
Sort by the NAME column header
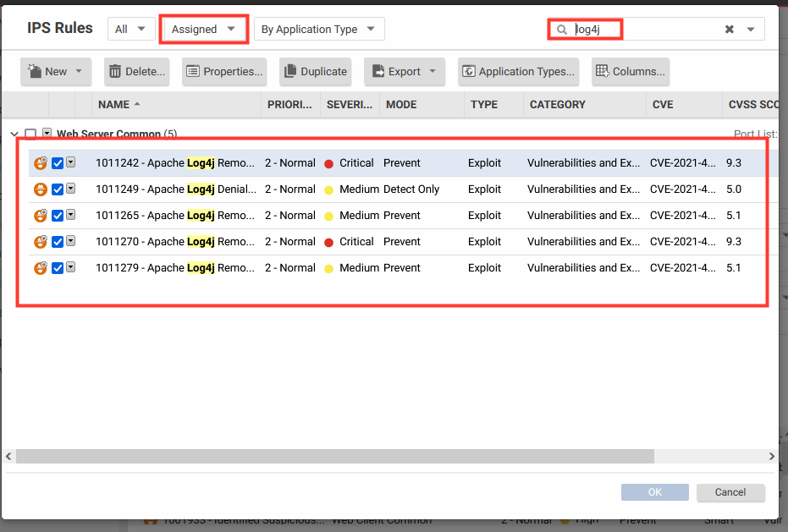pyautogui.click(x=176, y=105)
